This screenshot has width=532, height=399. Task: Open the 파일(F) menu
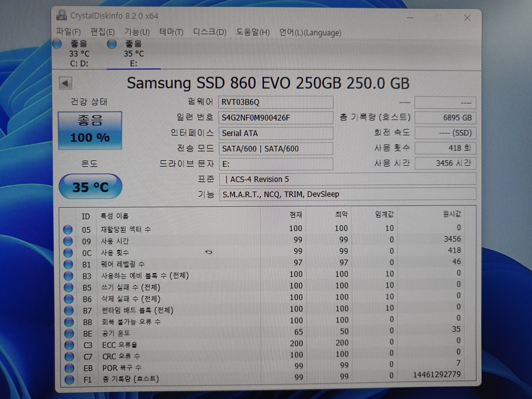[68, 32]
